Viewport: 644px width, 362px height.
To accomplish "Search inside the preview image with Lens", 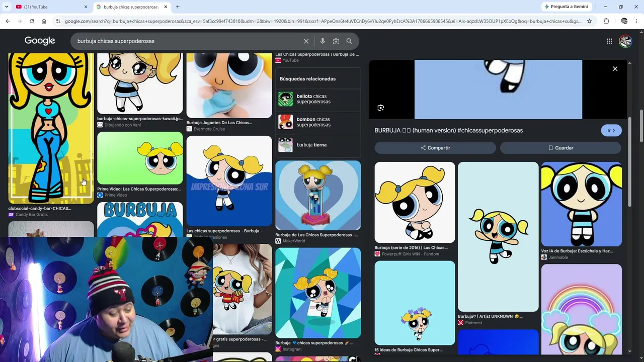I will (380, 108).
